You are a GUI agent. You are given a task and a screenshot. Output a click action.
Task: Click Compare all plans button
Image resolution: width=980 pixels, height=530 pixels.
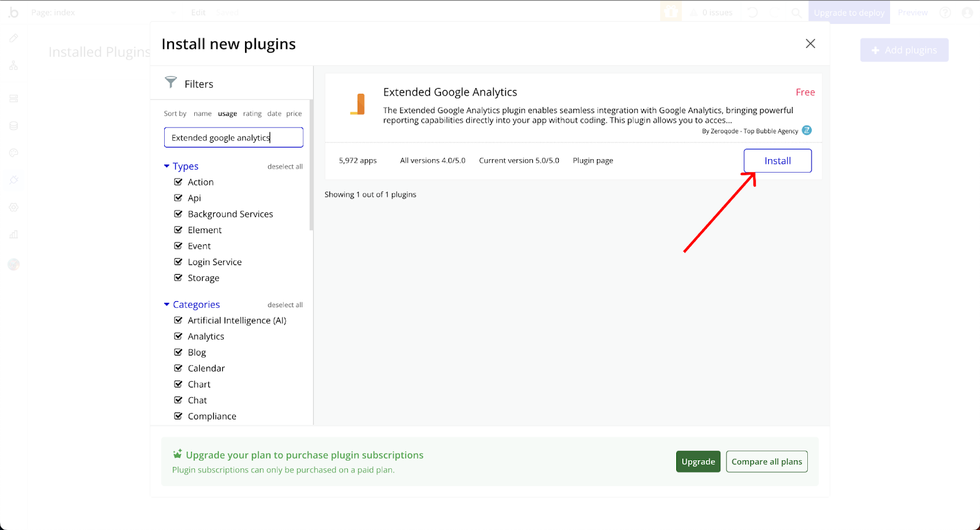coord(767,461)
